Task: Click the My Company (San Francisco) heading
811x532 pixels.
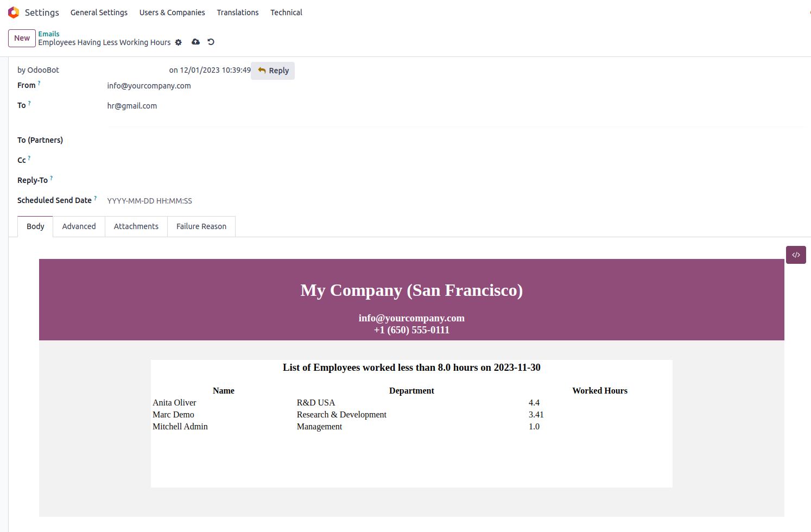Action: (x=411, y=290)
